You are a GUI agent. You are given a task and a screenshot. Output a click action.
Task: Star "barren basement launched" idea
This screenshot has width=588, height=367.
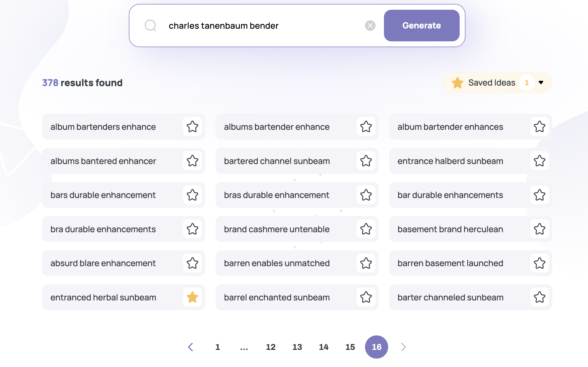pyautogui.click(x=540, y=263)
